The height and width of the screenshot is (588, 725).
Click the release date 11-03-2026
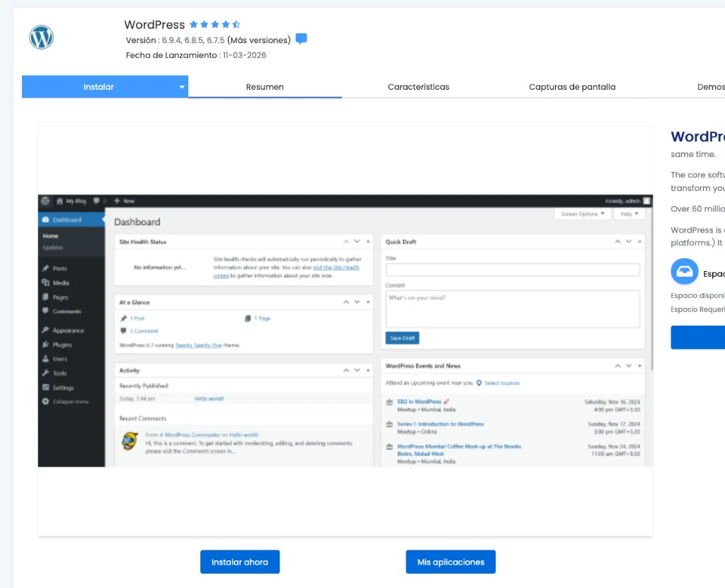click(x=244, y=55)
